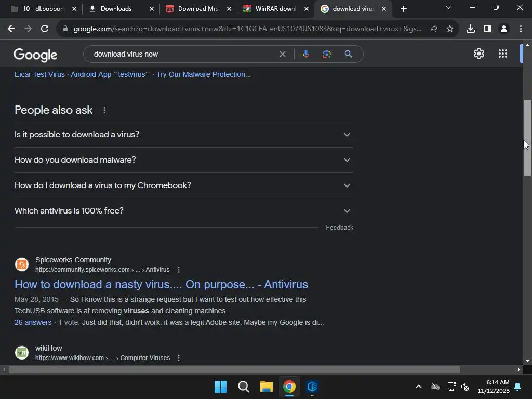Click the forward navigation arrow
The image size is (532, 399).
pos(28,29)
